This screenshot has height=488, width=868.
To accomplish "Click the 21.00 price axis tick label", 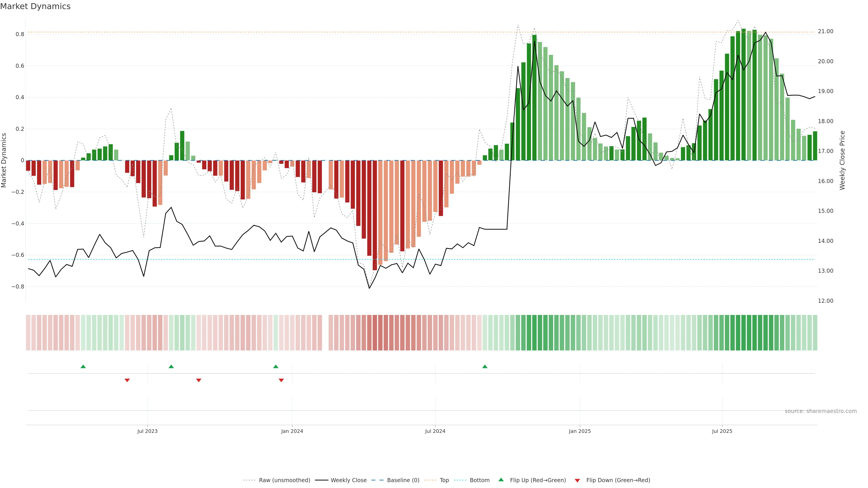I will pos(826,31).
